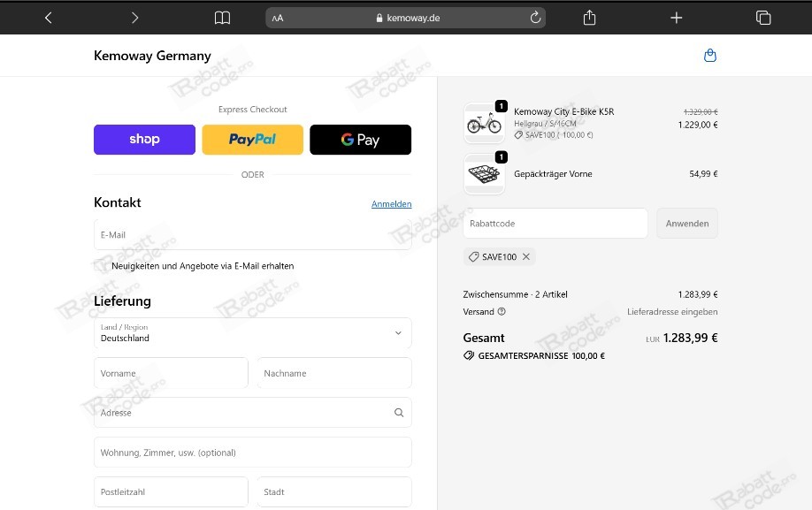Focus the Nachname field

(x=334, y=373)
